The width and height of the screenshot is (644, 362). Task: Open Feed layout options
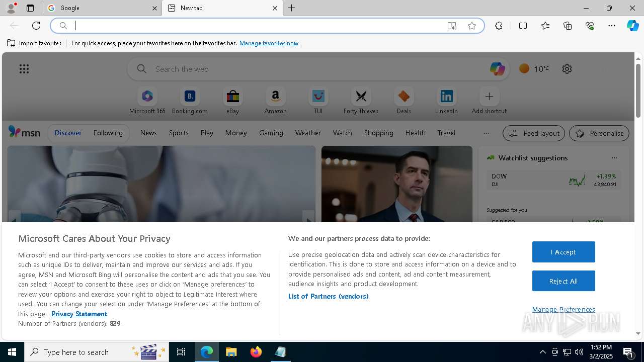pyautogui.click(x=534, y=133)
